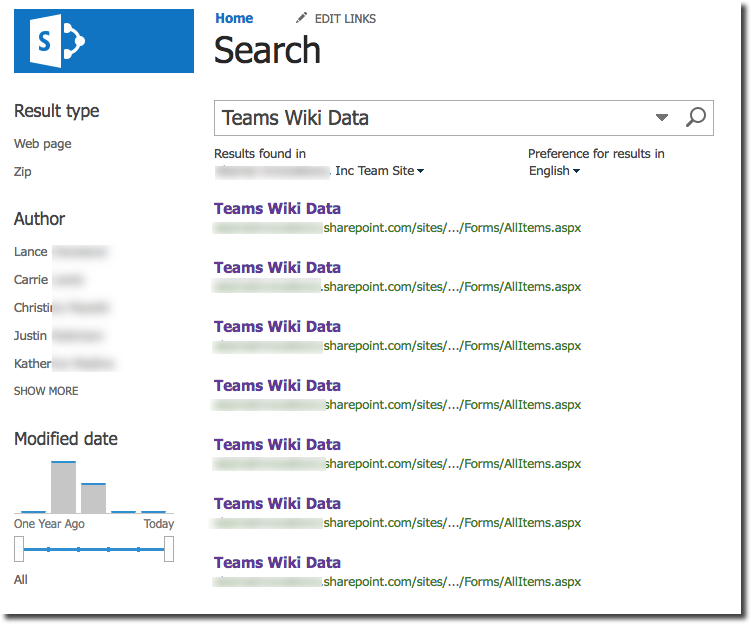
Task: Filter results by Web page type
Action: click(x=43, y=144)
